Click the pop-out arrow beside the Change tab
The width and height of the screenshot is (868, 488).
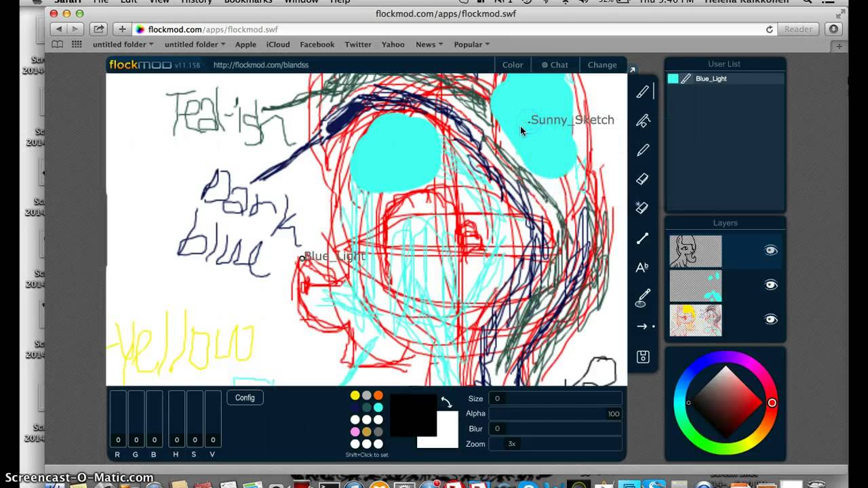click(x=632, y=69)
